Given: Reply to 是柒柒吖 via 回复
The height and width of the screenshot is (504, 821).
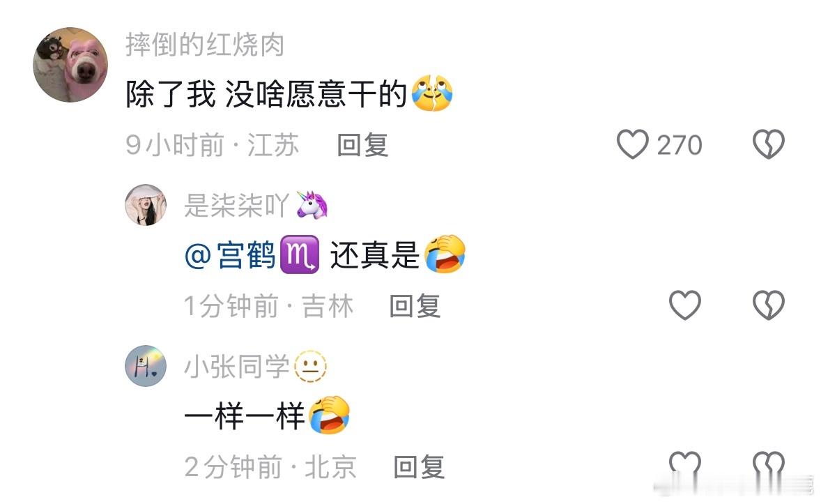Looking at the screenshot, I should [415, 306].
